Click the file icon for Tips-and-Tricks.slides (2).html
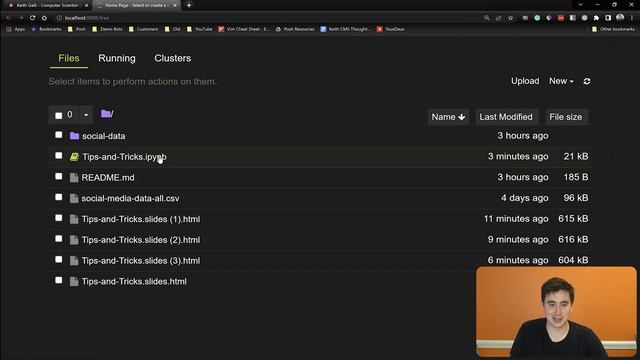640x360 pixels. (x=74, y=240)
